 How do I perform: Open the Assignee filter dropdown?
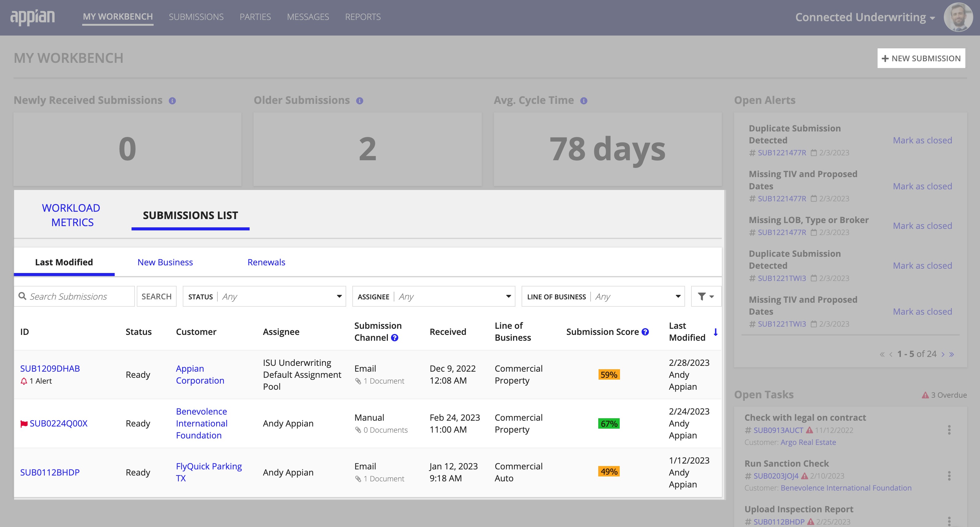[x=434, y=297]
